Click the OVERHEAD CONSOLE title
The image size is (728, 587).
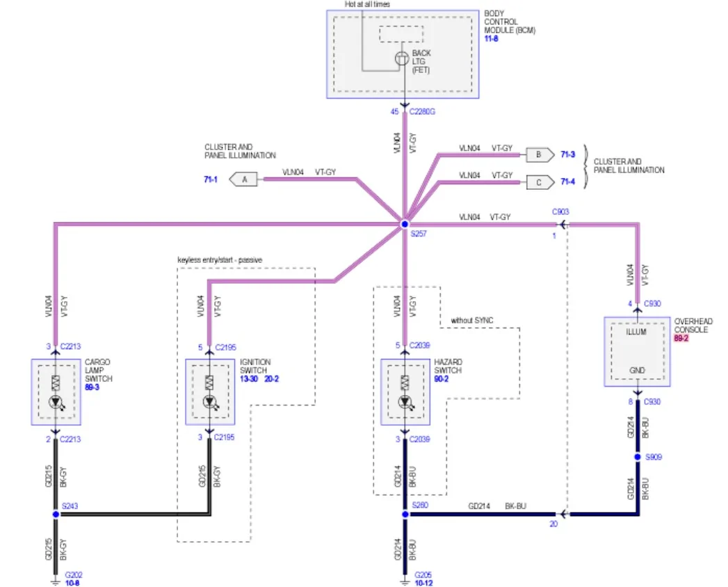click(x=693, y=325)
